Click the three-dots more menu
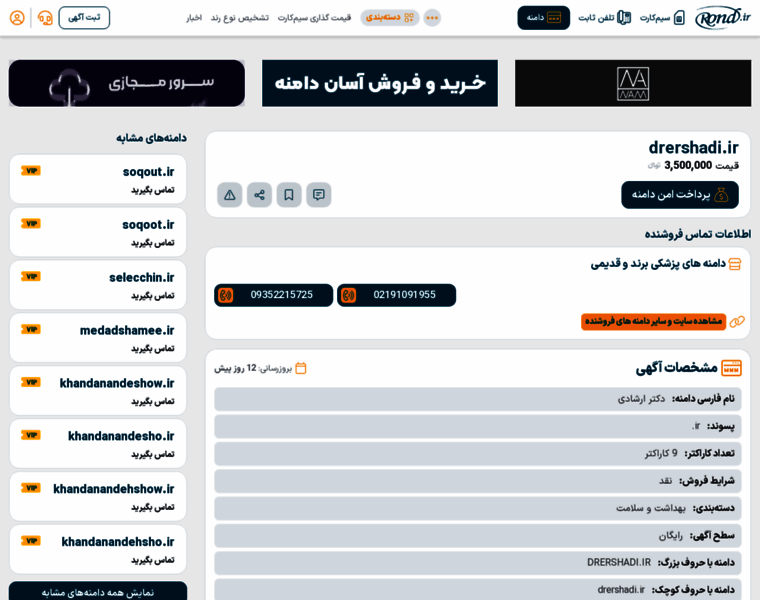Image resolution: width=760 pixels, height=600 pixels. coord(432,18)
